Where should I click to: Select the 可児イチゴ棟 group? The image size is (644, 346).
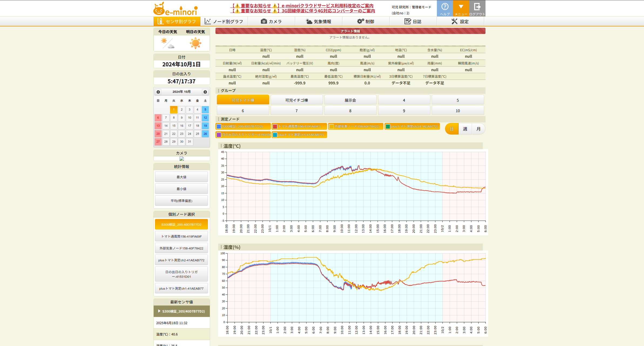[296, 100]
